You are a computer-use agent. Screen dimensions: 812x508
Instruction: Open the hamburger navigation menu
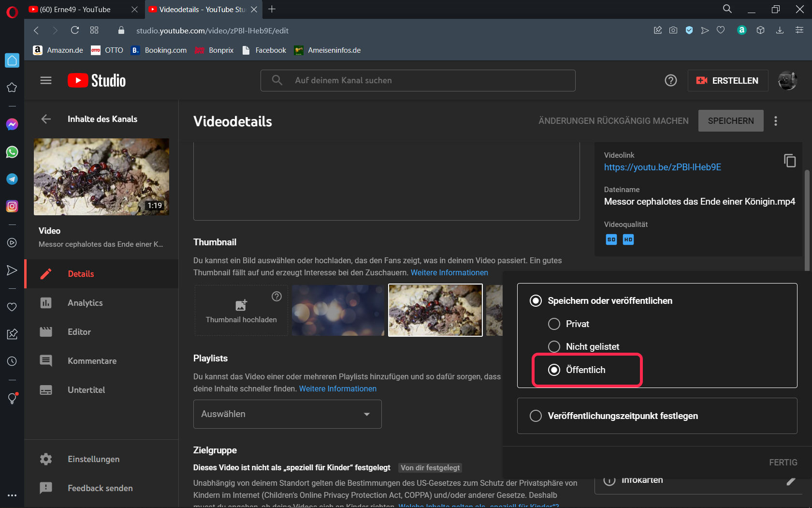point(46,80)
